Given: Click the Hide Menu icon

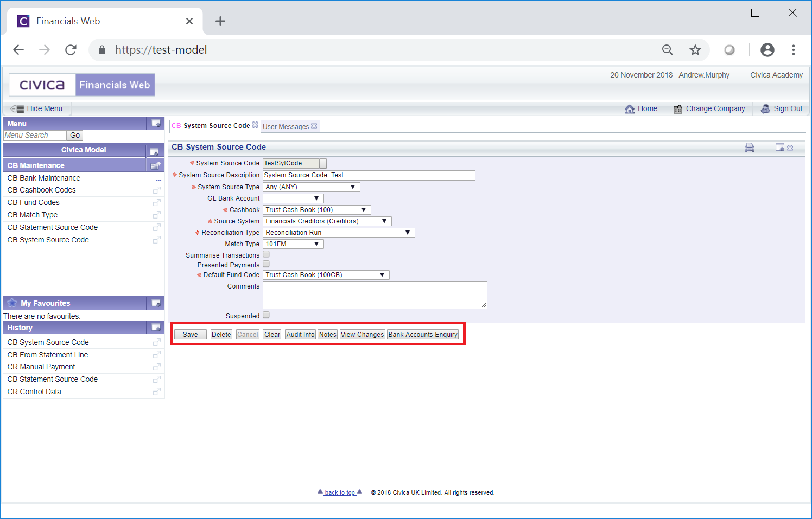Looking at the screenshot, I should tap(17, 108).
